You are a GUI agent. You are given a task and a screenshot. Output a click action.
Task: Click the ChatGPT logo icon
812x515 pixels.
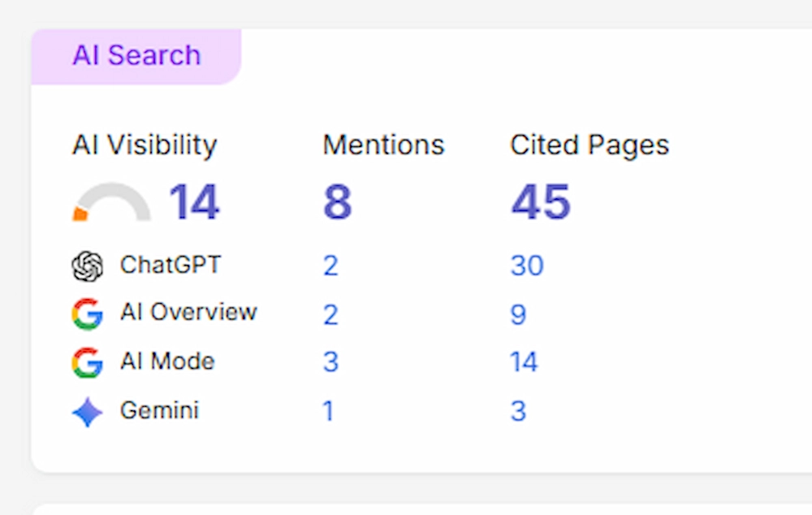[88, 266]
